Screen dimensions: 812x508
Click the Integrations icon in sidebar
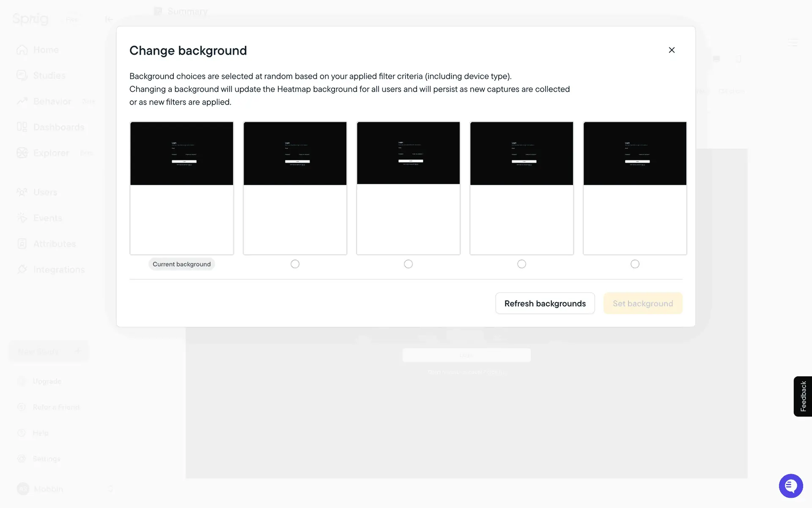[x=22, y=269]
